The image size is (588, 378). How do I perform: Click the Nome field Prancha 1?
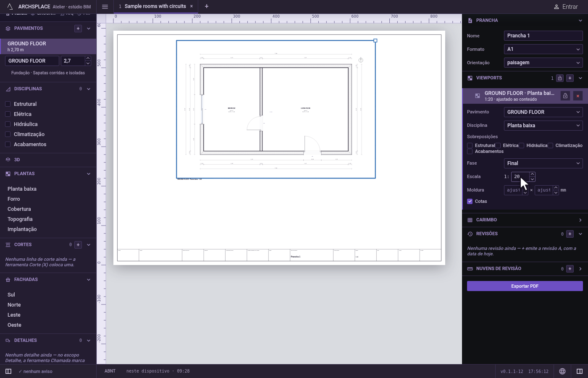coord(543,36)
